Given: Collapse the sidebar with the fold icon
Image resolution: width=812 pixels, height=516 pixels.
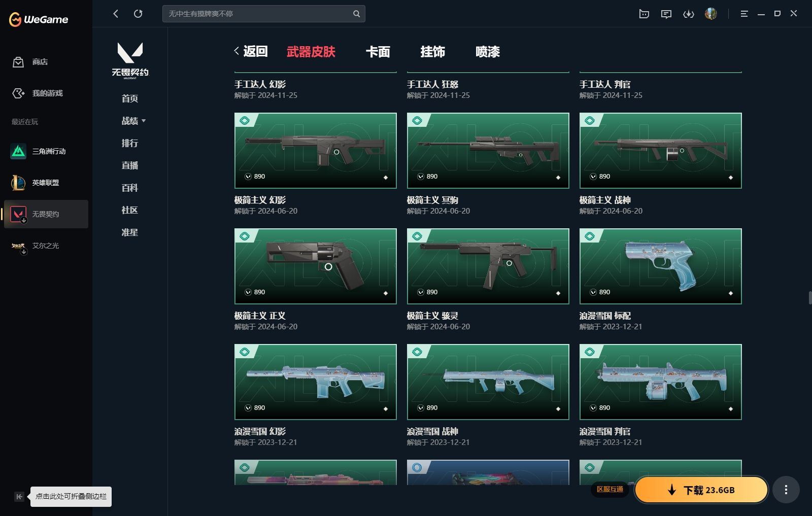Looking at the screenshot, I should tap(19, 497).
